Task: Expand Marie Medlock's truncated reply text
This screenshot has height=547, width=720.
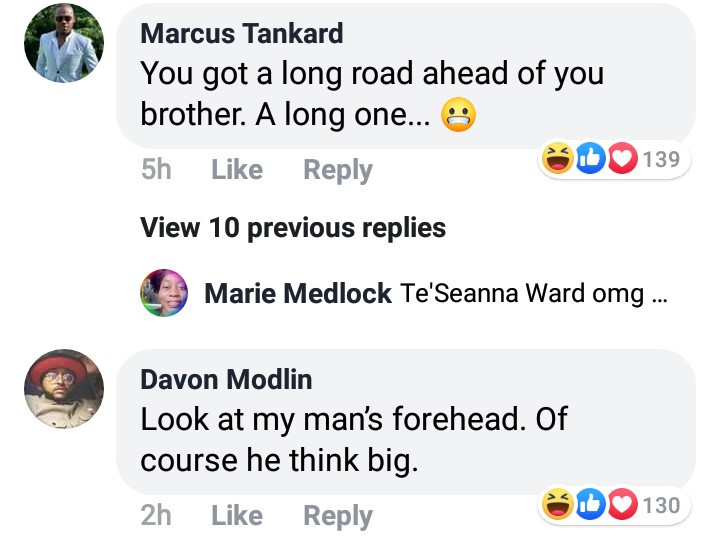Action: pos(659,299)
